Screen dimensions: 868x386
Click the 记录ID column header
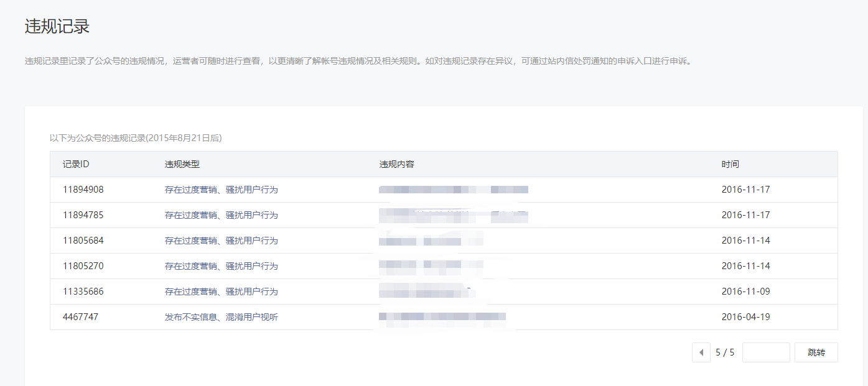76,164
